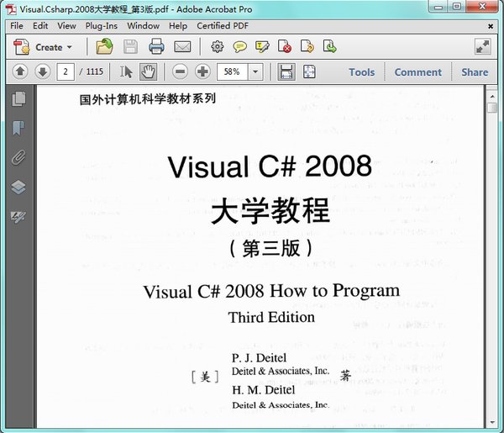The width and height of the screenshot is (504, 433).
Task: Click the rotate page icon
Action: [x=307, y=46]
